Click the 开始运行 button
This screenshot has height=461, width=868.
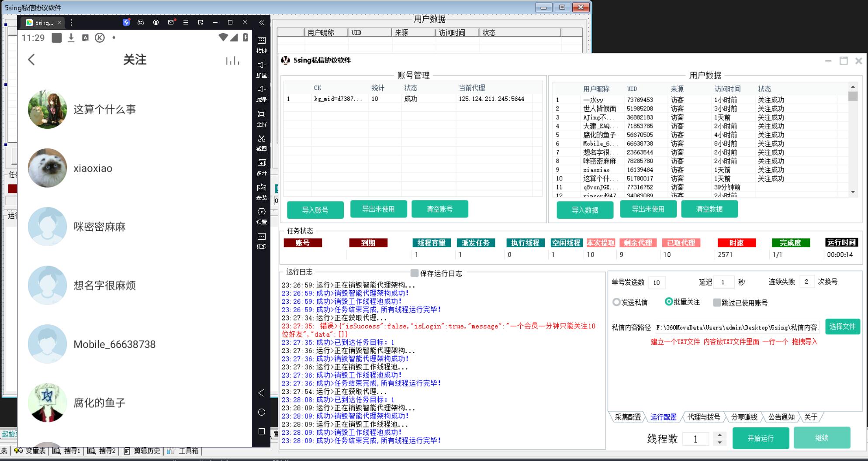click(x=761, y=438)
